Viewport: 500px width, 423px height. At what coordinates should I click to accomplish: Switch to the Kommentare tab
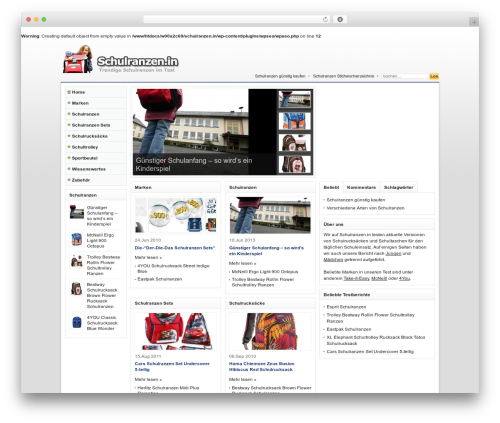point(361,187)
